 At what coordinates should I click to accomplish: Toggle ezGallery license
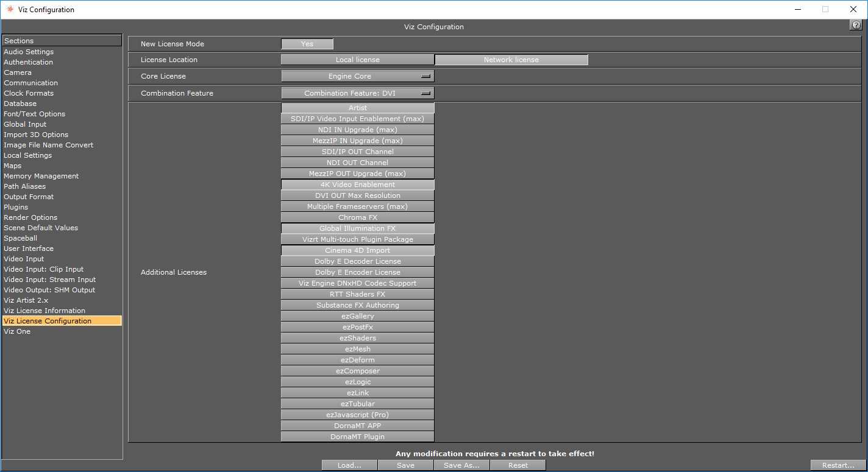[x=358, y=316]
